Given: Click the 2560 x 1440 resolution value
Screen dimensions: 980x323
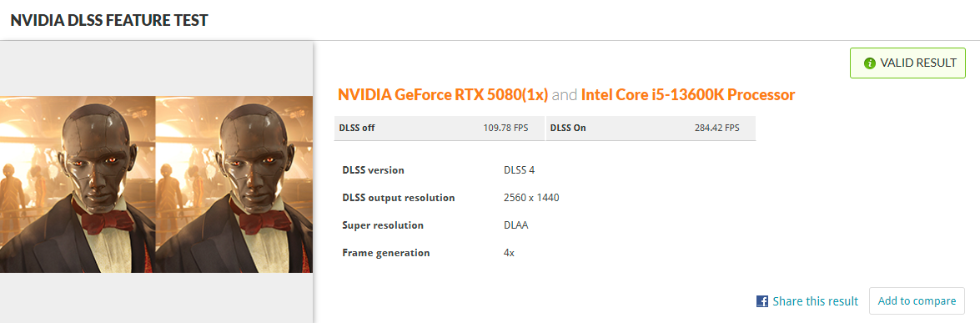Looking at the screenshot, I should (x=530, y=198).
